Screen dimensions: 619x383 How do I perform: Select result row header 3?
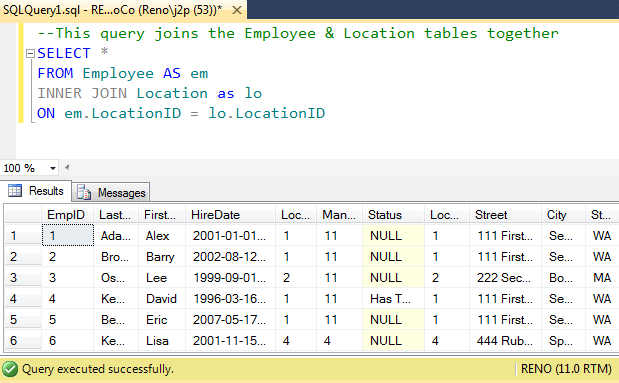23,278
